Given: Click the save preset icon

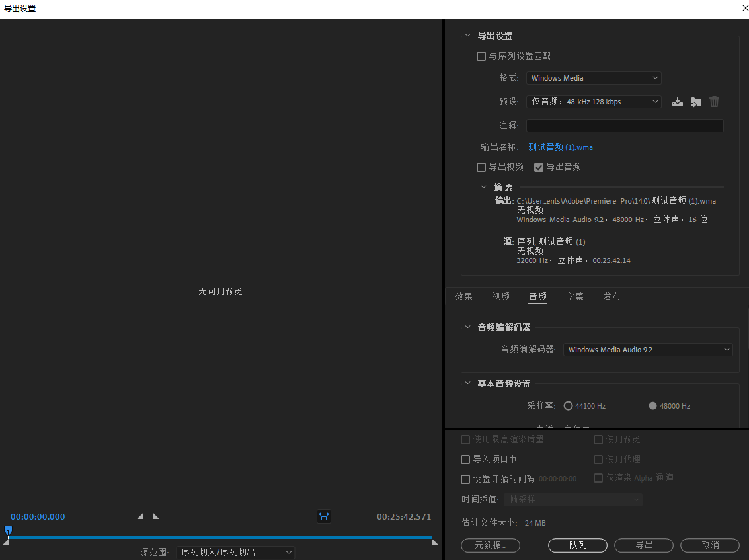Looking at the screenshot, I should coord(678,102).
